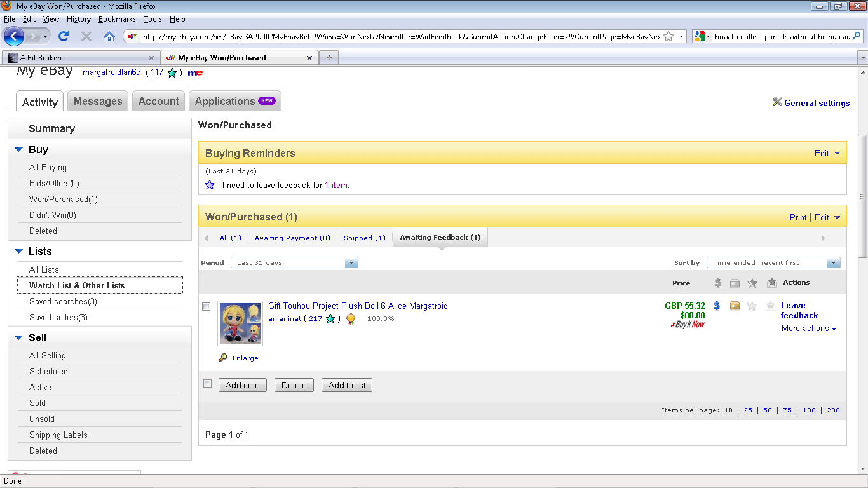Click the shipped package icon in item row
Image resolution: width=868 pixels, height=488 pixels.
(735, 306)
